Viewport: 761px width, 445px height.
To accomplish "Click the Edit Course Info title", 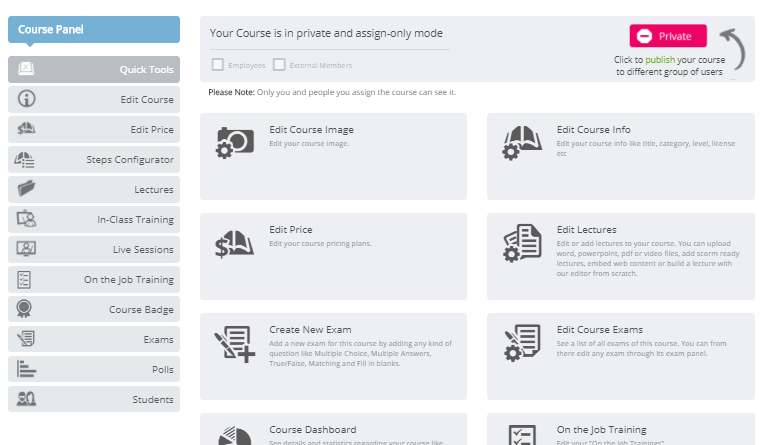I will (x=594, y=130).
